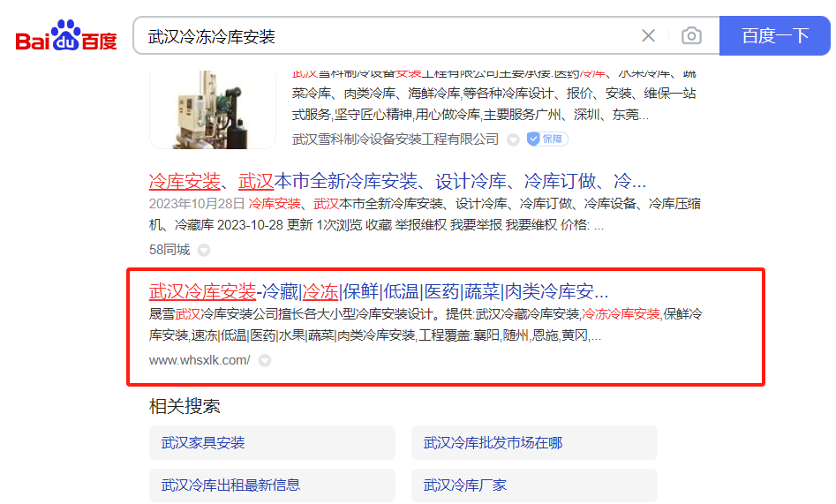Click the Baidu logo

(x=66, y=35)
